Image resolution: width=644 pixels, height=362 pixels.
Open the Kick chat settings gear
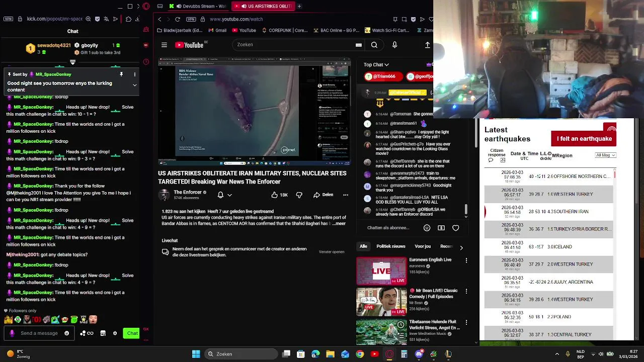click(x=115, y=333)
